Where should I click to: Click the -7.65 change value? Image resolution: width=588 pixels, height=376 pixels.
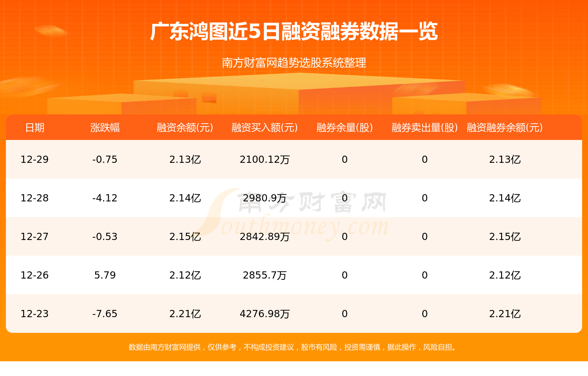[x=105, y=314]
